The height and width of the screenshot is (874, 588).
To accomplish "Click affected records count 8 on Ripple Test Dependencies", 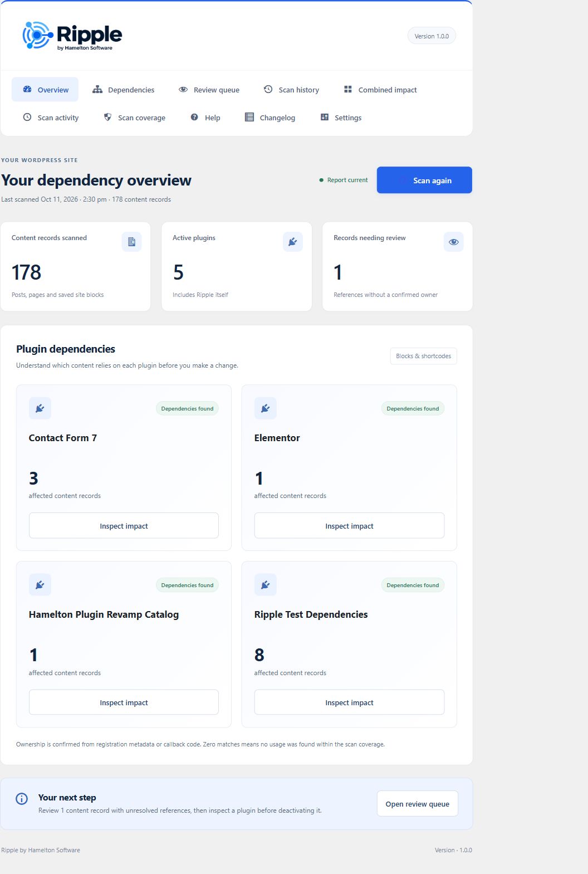I will [259, 655].
